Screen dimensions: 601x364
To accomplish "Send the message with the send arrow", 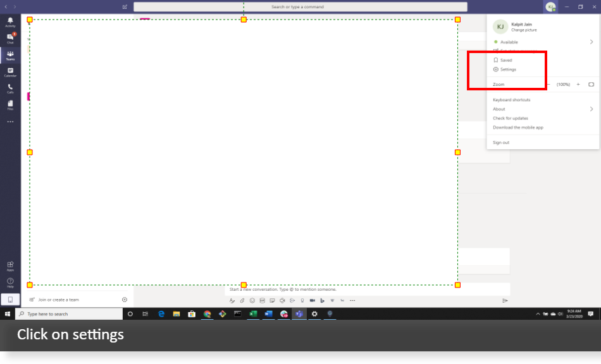I will 505,300.
